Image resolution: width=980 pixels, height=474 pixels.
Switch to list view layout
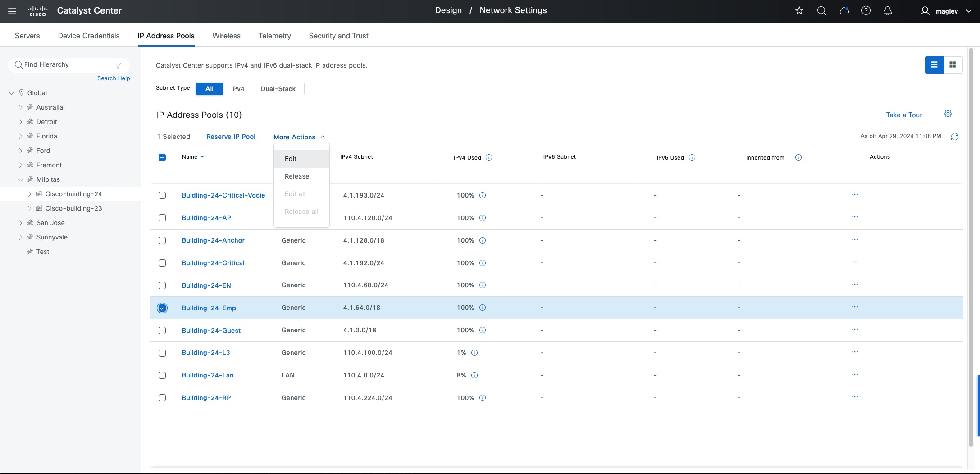934,65
